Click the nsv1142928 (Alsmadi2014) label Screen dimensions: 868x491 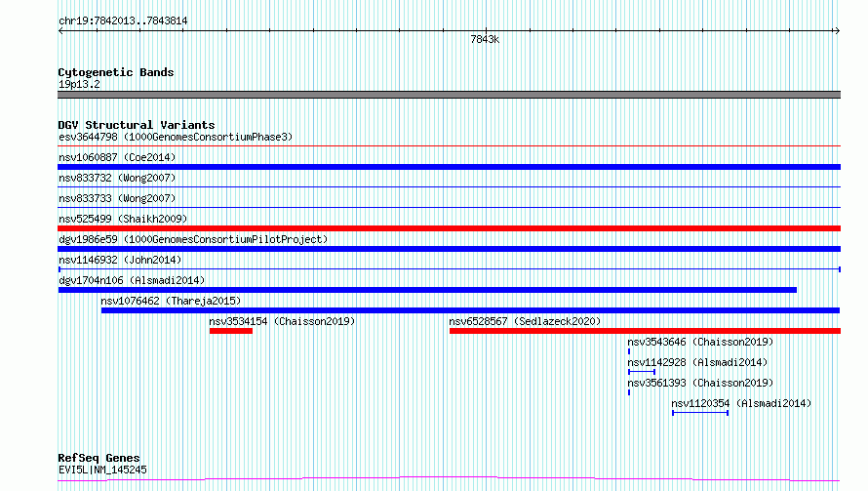pos(697,362)
